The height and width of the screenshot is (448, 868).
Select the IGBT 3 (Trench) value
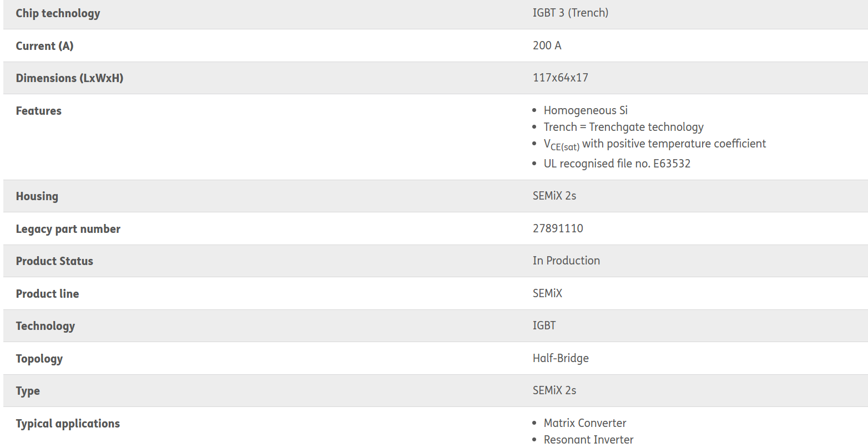point(570,13)
